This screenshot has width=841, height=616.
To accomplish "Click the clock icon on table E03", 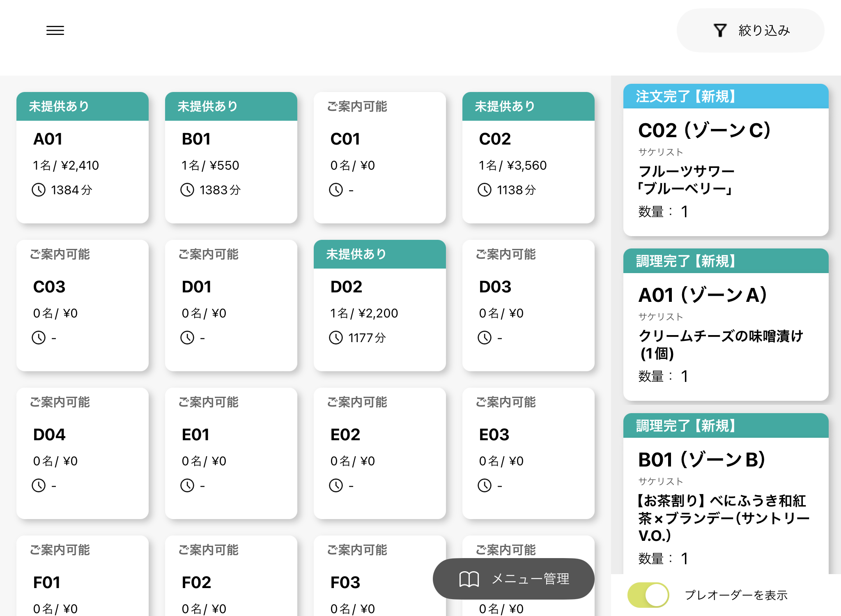I will (485, 485).
